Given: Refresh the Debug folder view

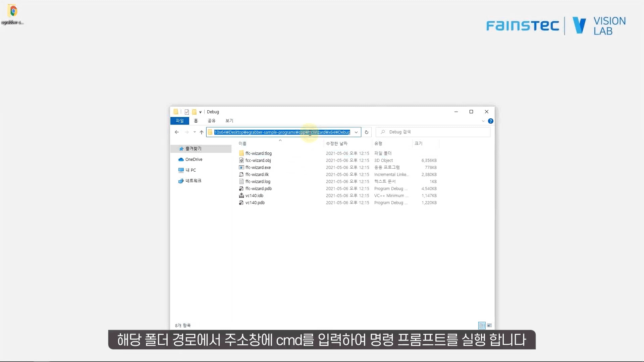Looking at the screenshot, I should [x=367, y=132].
